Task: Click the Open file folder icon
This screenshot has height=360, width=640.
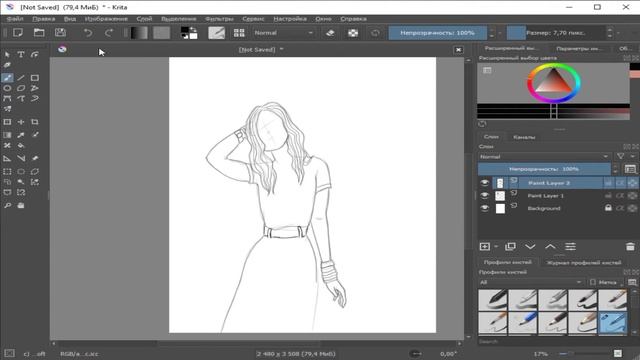Action: (39, 33)
